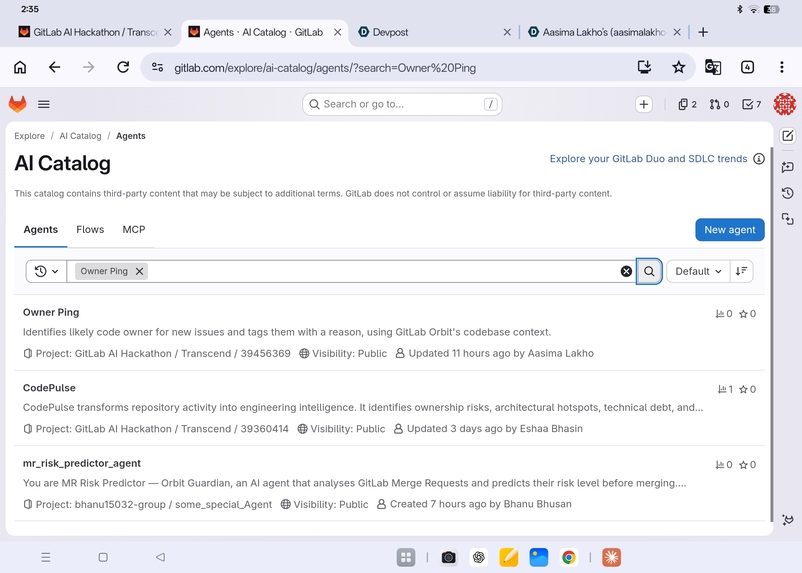
Task: Click 'Updated 11 hours ago by Aasima Lakho'
Action: (501, 354)
